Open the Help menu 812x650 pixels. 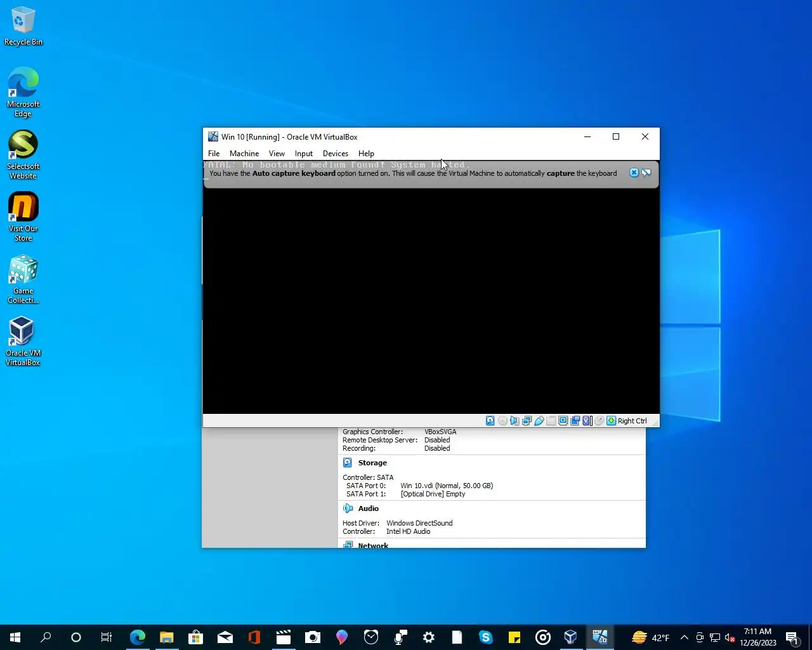point(366,154)
